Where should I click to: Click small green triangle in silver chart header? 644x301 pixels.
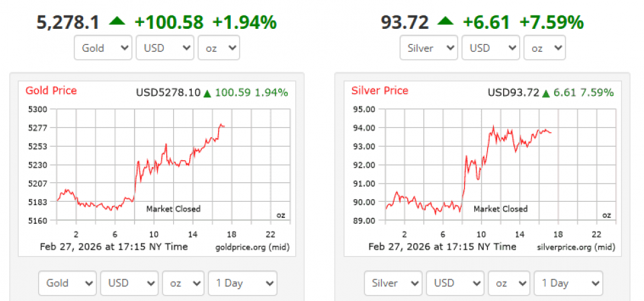coord(547,93)
